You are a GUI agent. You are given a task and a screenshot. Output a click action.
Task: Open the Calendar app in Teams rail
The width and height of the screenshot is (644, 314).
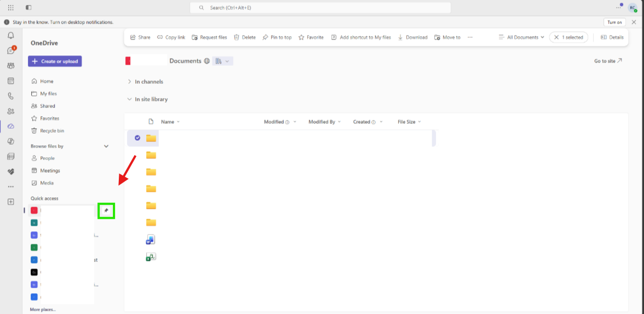click(11, 81)
